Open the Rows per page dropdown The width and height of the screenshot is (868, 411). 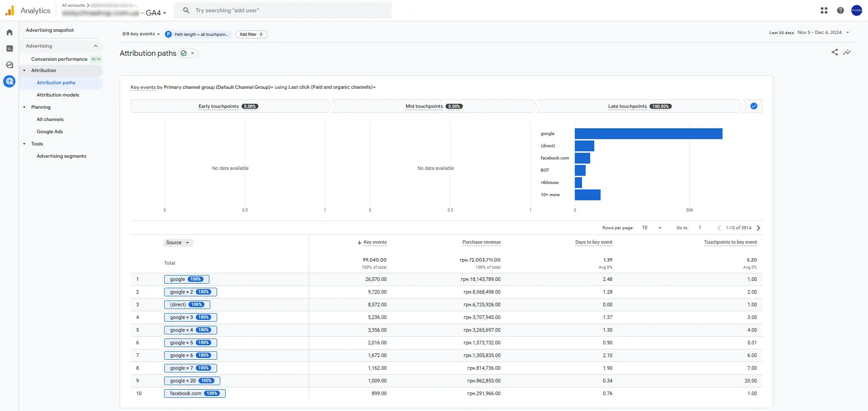(652, 228)
